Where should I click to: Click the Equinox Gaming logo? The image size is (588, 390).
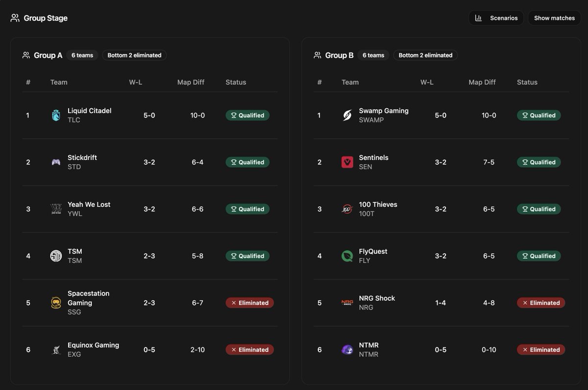coord(56,350)
